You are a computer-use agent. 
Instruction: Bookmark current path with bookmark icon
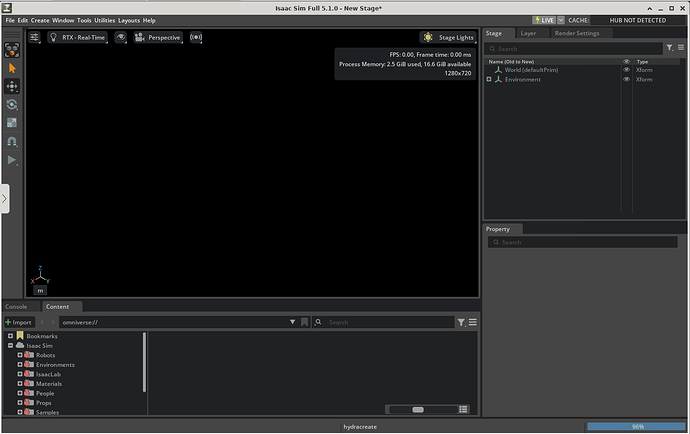coord(304,322)
